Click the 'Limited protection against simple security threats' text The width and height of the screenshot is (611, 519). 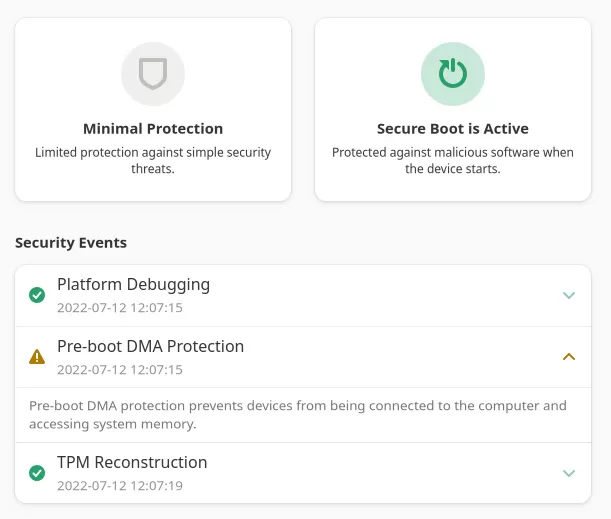pos(153,161)
